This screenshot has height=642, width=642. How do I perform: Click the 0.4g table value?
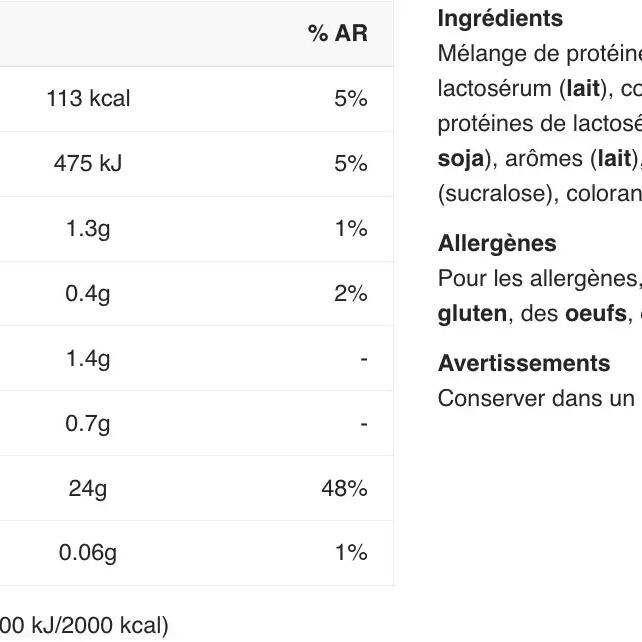point(88,294)
